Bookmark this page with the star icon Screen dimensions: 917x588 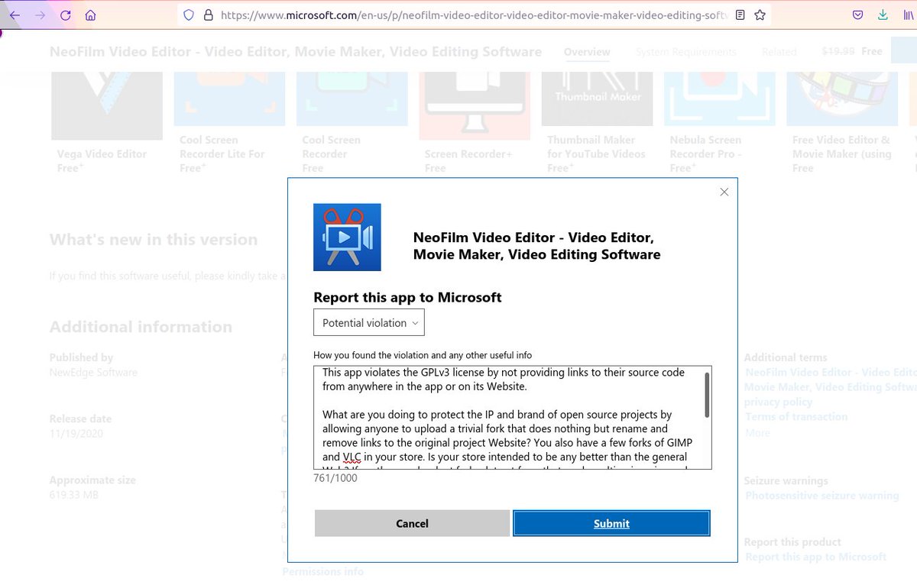coord(760,15)
